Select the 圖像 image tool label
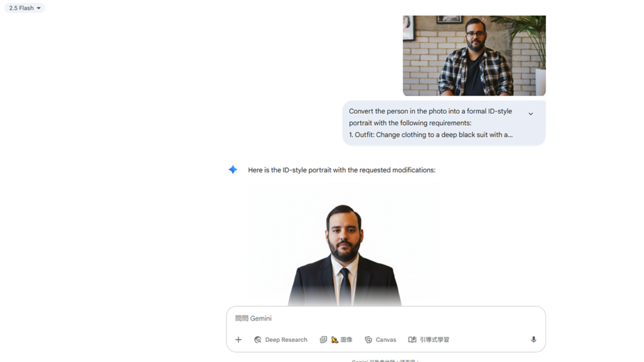 point(347,339)
